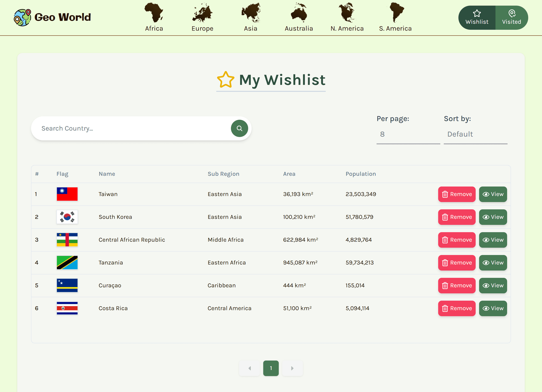
Task: View details for Tanzania
Action: [x=493, y=263]
